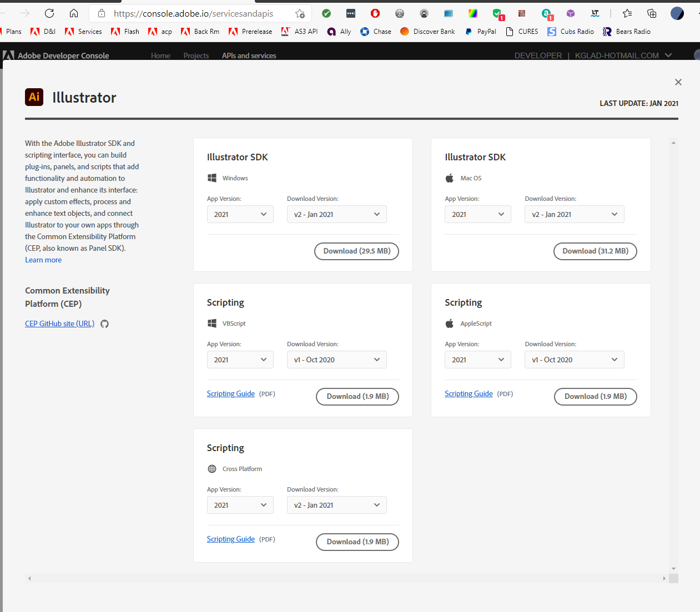Click the GitHub icon beside CEP GitHub link
This screenshot has height=612, width=700.
tap(104, 323)
